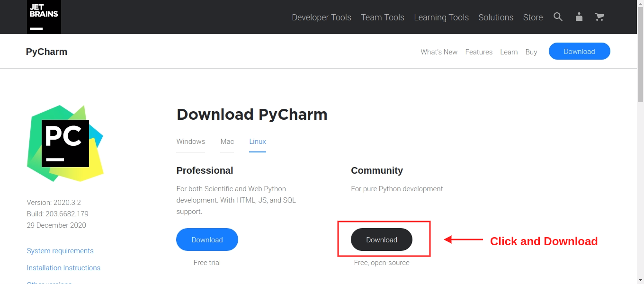Open the Solutions menu

pyautogui.click(x=496, y=17)
